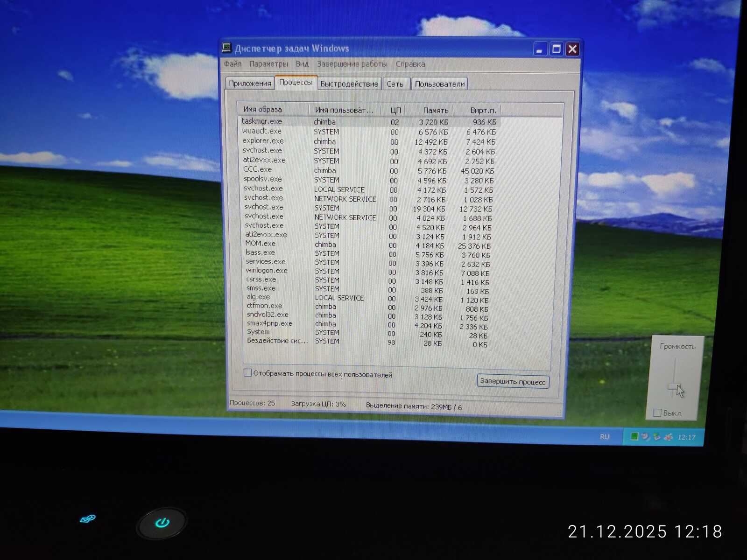Select the spoolsv.exe process
The height and width of the screenshot is (560, 747).
(369, 180)
